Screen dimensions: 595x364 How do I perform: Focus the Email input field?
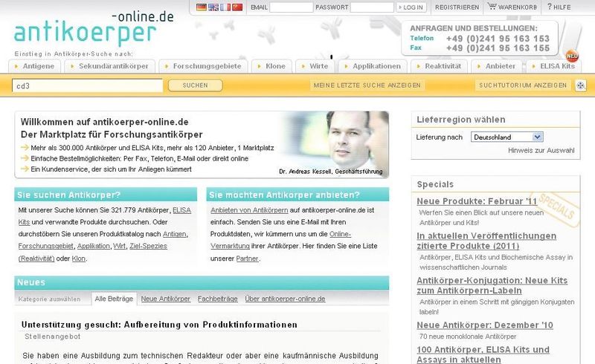pyautogui.click(x=291, y=7)
